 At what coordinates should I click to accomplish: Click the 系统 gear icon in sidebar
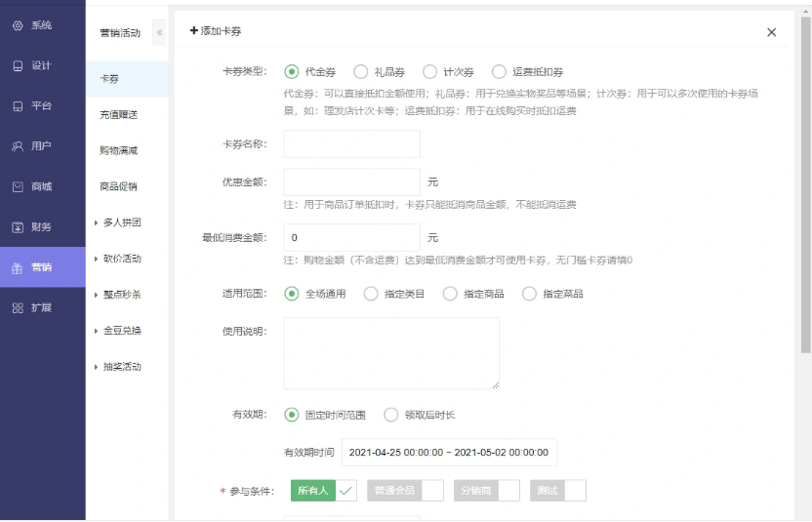click(17, 25)
